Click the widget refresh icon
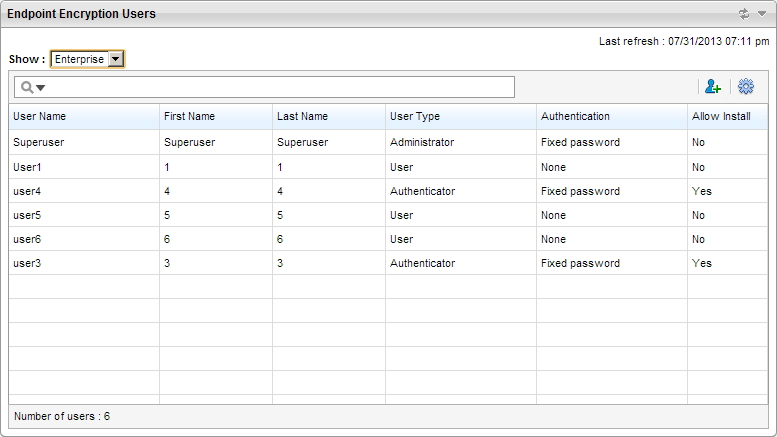777x437 pixels. (x=743, y=14)
